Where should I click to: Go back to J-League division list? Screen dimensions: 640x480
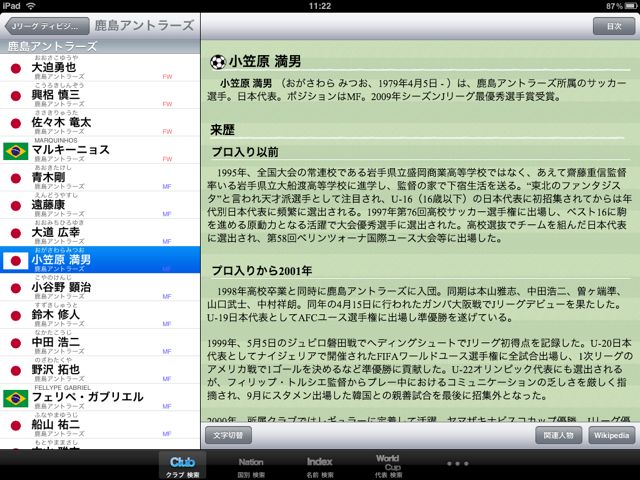tap(47, 27)
